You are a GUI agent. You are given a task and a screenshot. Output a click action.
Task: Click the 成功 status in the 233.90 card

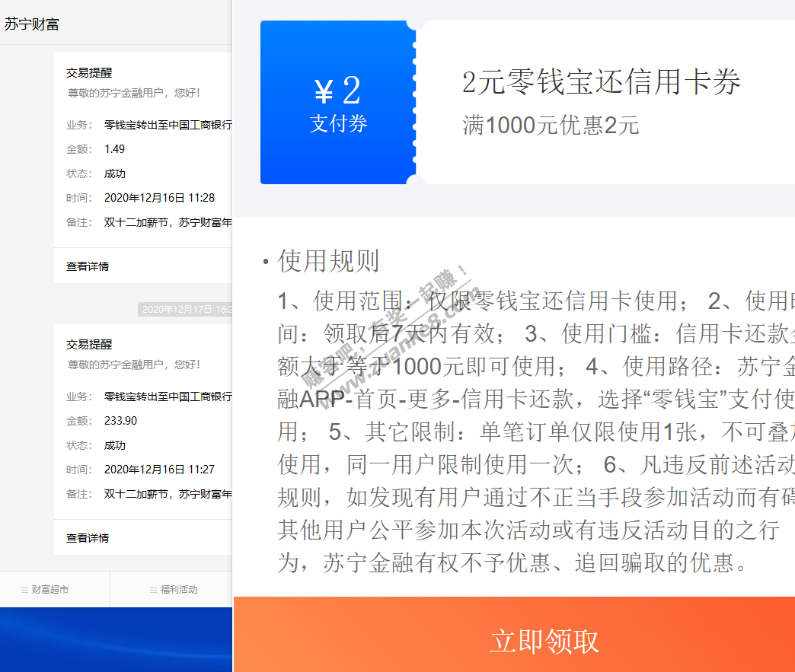point(114,445)
